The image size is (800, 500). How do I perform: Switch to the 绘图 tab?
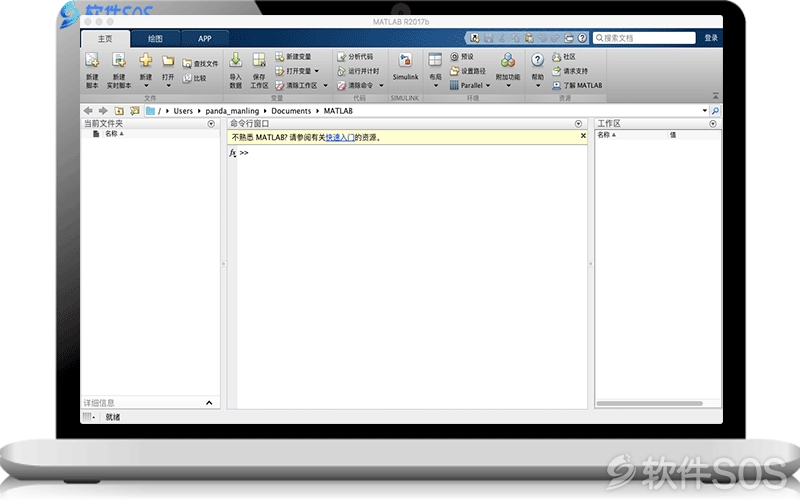pyautogui.click(x=155, y=39)
